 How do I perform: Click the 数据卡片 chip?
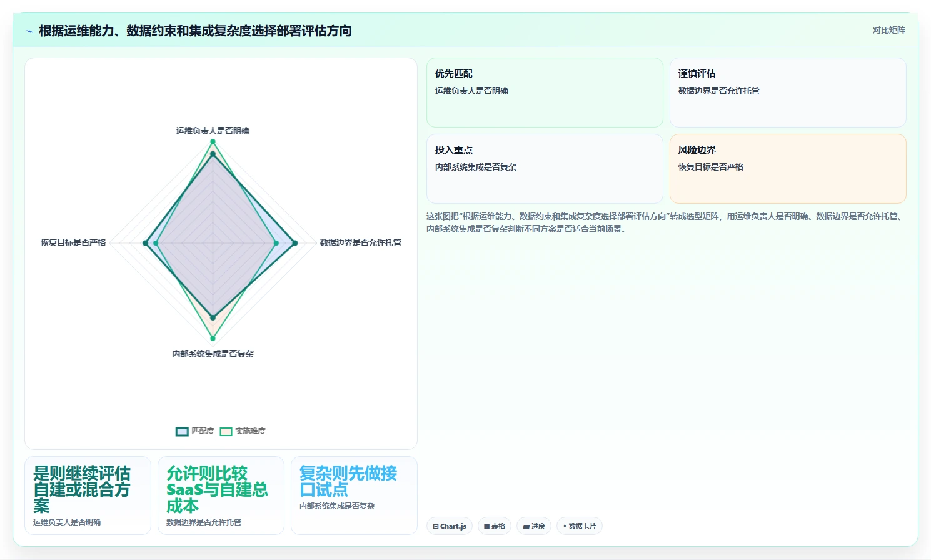(x=580, y=526)
